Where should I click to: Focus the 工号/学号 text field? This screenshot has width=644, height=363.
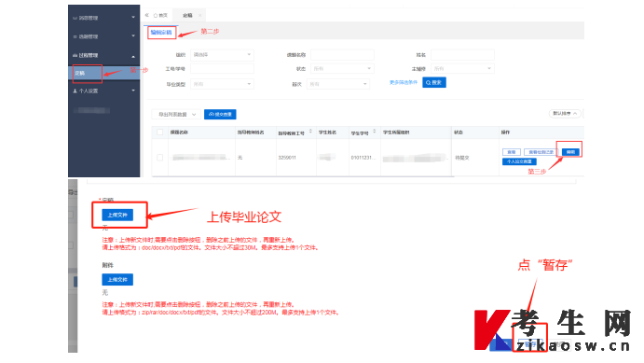coord(222,69)
